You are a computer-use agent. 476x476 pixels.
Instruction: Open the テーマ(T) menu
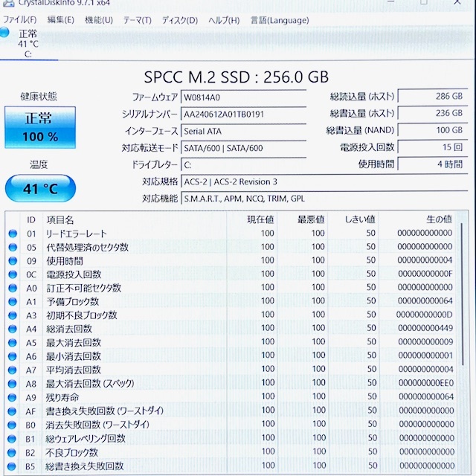pyautogui.click(x=137, y=20)
